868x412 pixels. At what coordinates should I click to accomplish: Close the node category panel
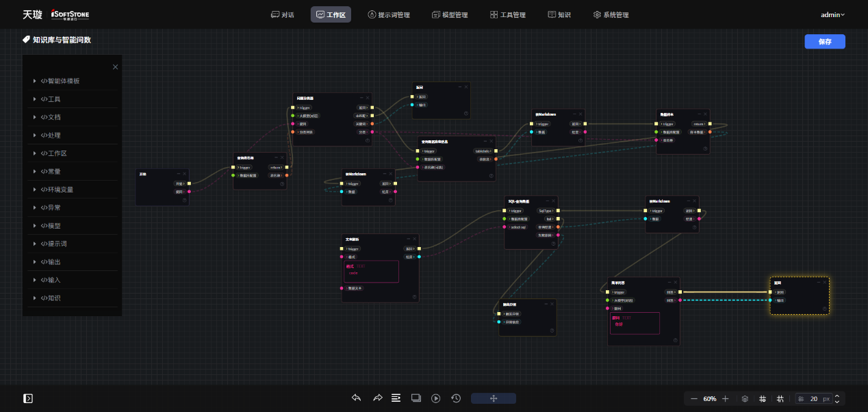(115, 67)
